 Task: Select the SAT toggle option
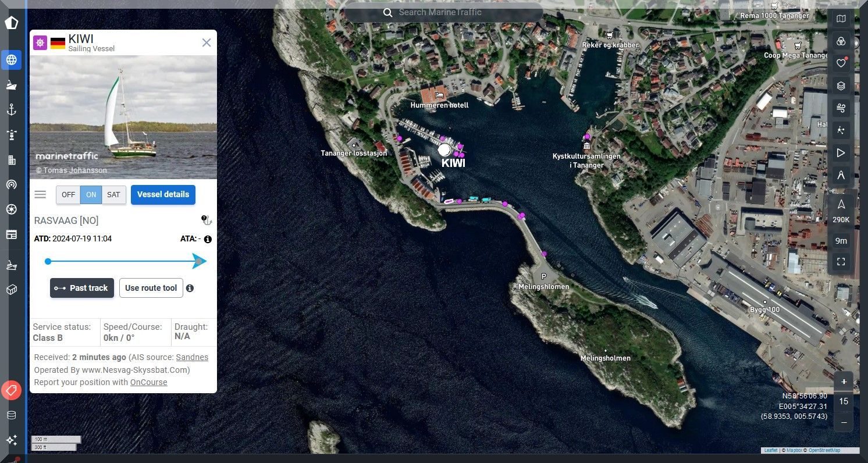[113, 195]
